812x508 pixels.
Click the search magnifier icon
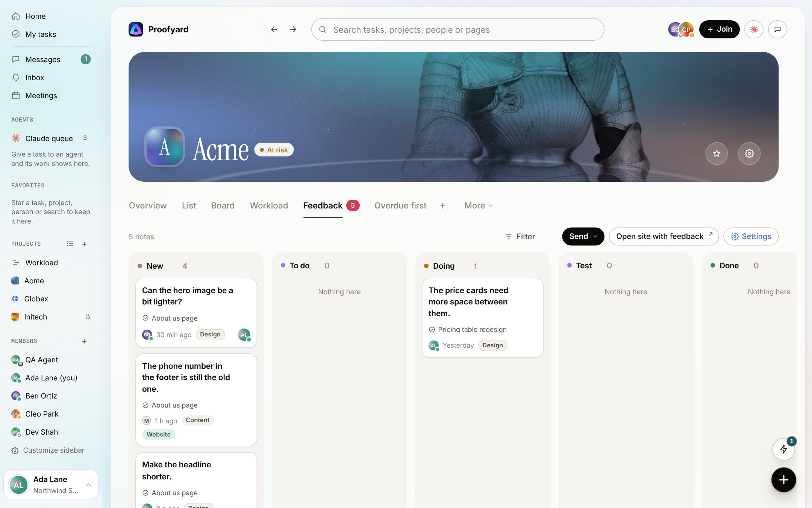323,29
